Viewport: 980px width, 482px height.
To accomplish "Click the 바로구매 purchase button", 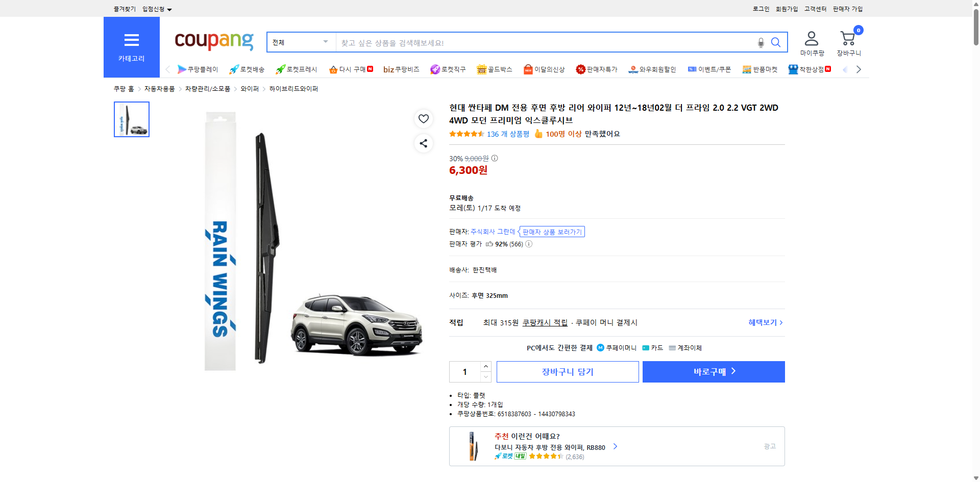I will tap(713, 371).
